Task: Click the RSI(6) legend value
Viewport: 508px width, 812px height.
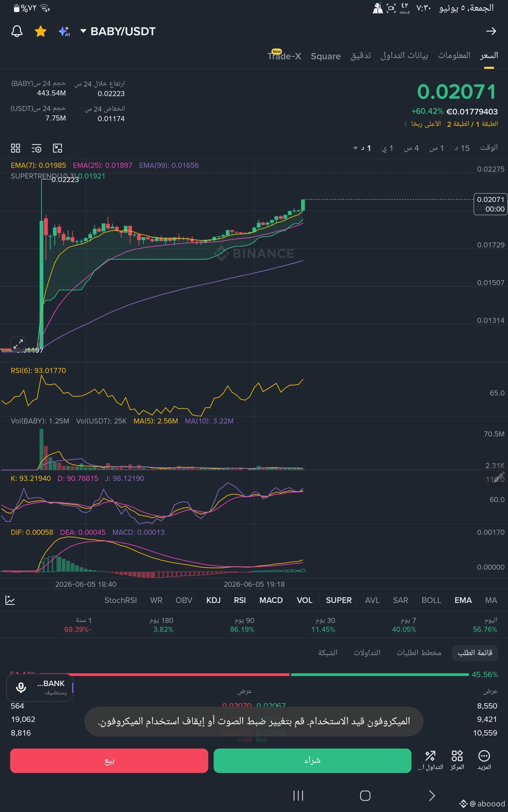Action: pos(38,370)
